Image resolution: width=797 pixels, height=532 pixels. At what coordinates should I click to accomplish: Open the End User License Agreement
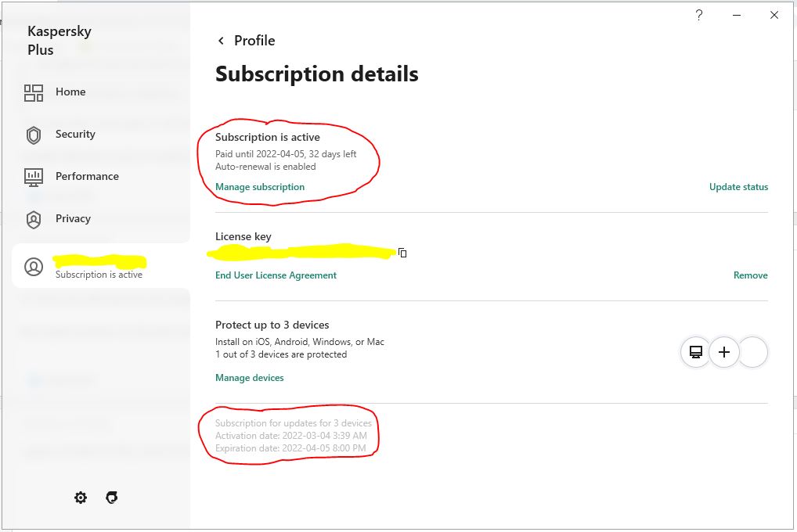point(276,275)
